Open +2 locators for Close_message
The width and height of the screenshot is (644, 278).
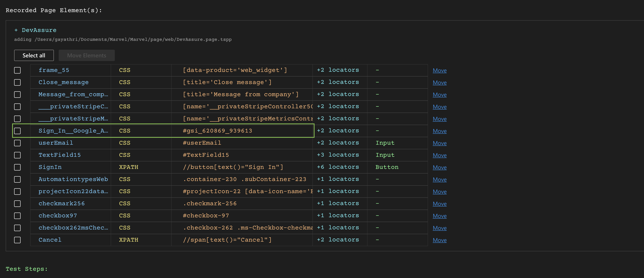pos(338,82)
